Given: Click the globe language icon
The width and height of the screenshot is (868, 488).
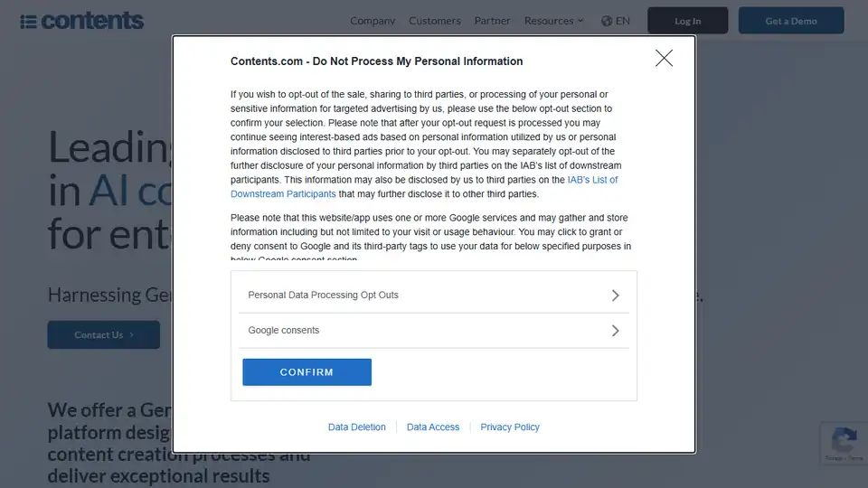Looking at the screenshot, I should click(607, 21).
